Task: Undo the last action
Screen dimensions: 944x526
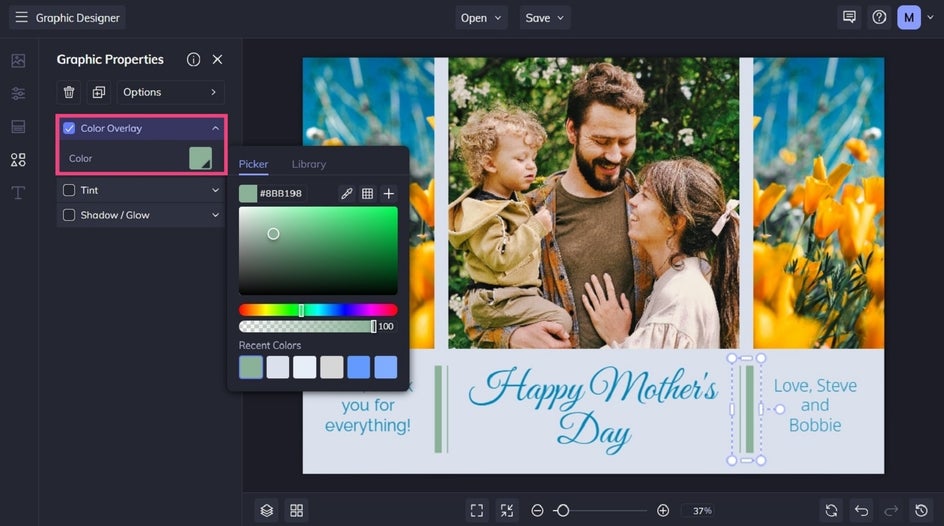Action: pyautogui.click(x=862, y=510)
